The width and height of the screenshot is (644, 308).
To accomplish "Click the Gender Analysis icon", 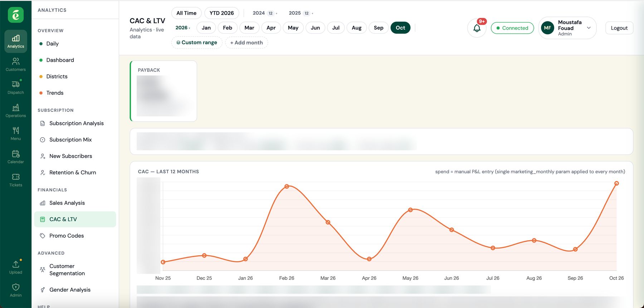I will coord(43,290).
